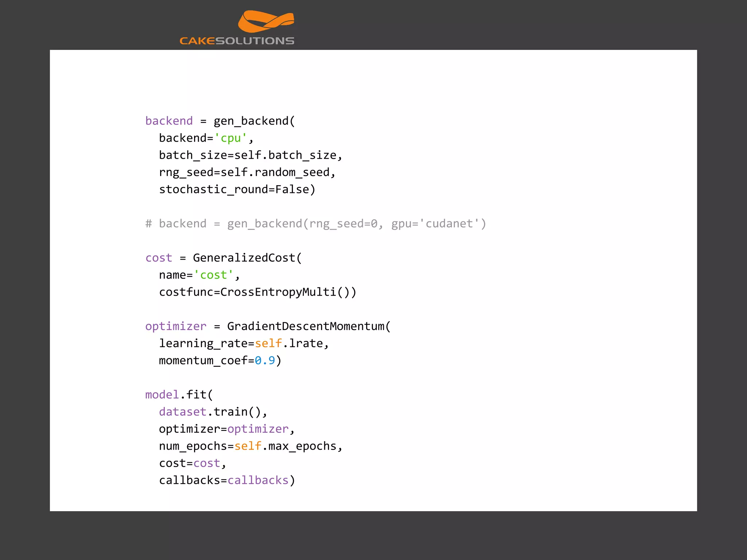Viewport: 747px width, 560px height.
Task: Click the grey commented-out cudanet backend line
Action: [x=316, y=223]
